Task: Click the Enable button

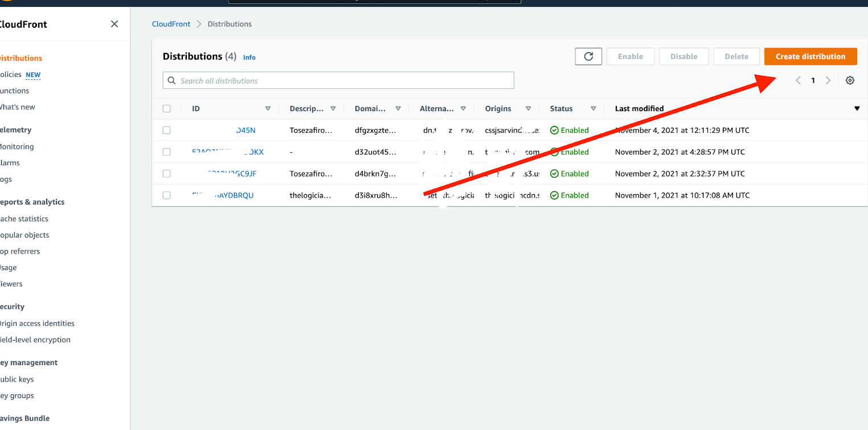Action: click(630, 56)
